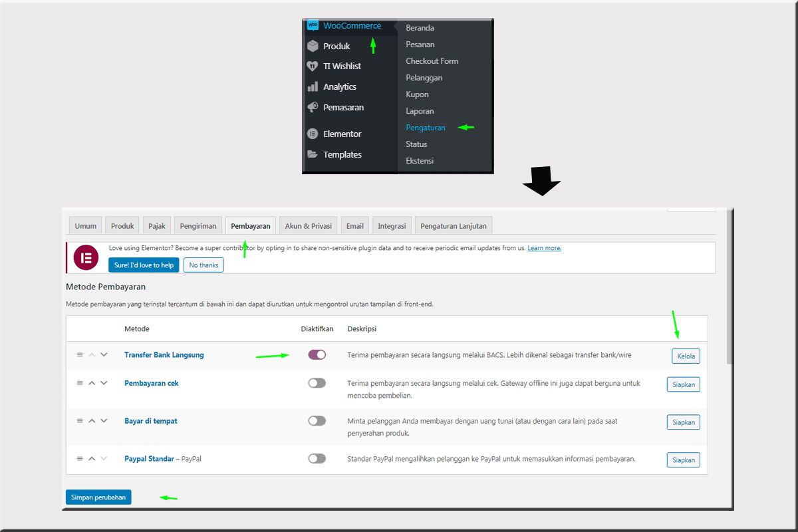Move Bayar di tempat down with arrow
The width and height of the screenshot is (798, 532).
tap(104, 421)
